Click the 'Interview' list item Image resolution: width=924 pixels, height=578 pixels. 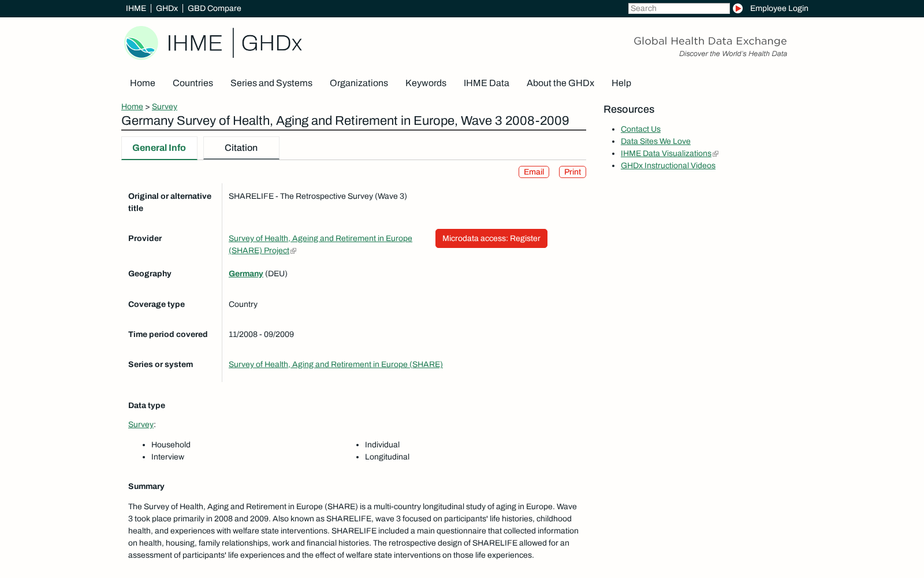coord(167,457)
